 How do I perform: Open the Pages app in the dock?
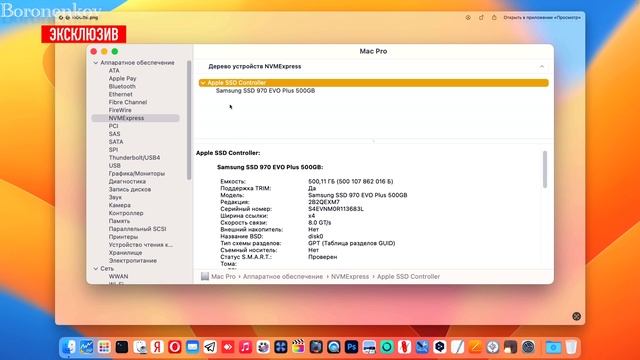coord(475,347)
